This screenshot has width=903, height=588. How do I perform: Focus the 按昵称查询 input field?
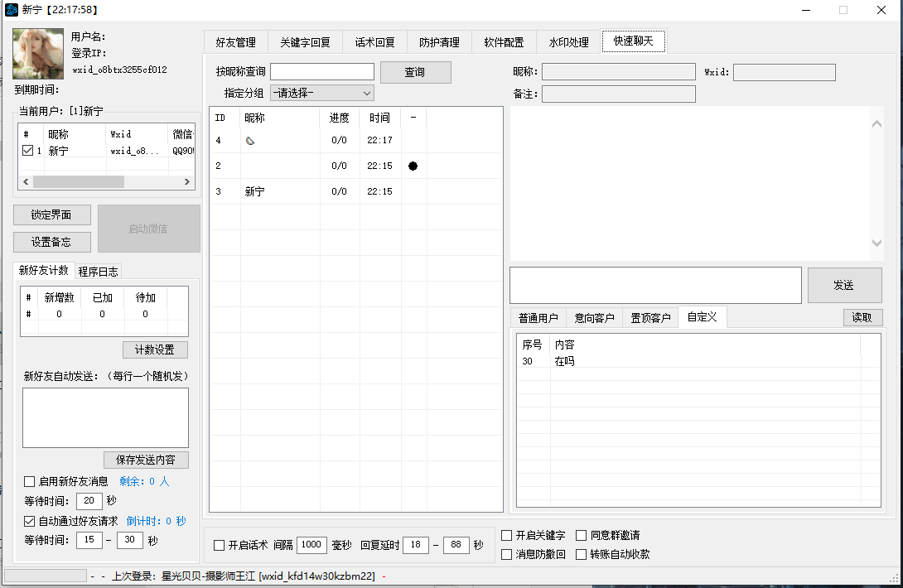(321, 72)
